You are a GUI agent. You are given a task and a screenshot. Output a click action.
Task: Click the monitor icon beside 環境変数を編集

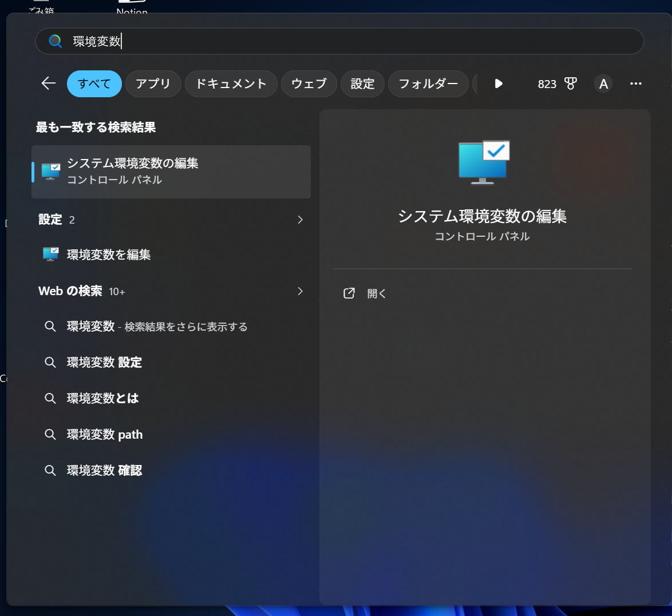50,254
